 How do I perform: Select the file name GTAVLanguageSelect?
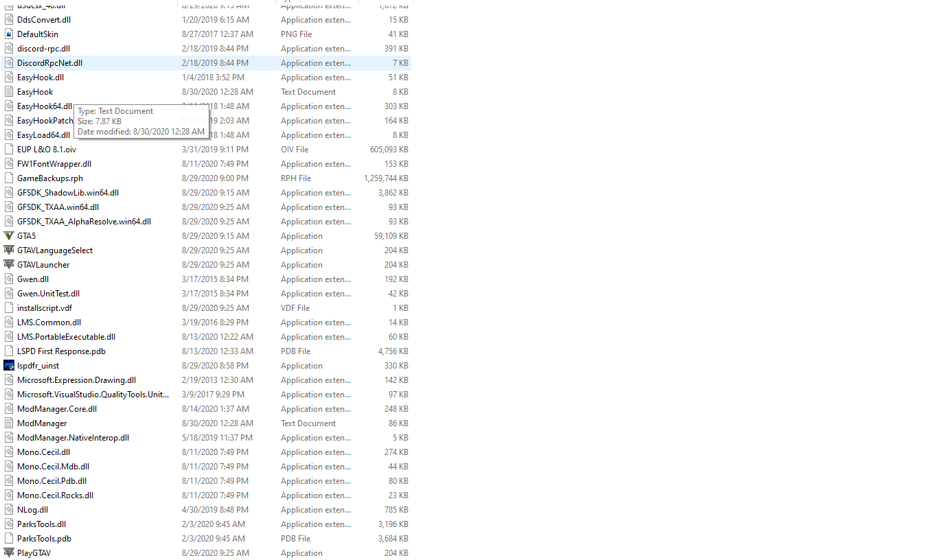[x=55, y=250]
